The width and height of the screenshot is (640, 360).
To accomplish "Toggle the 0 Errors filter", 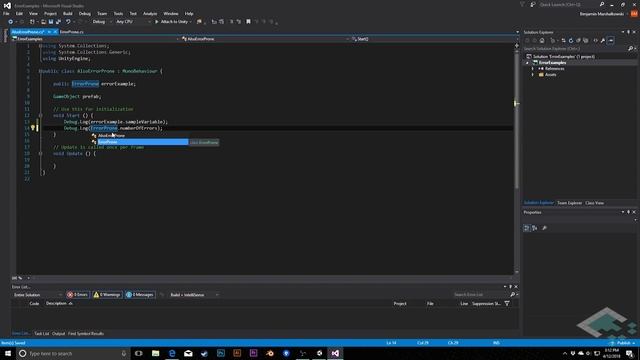I will click(78, 295).
